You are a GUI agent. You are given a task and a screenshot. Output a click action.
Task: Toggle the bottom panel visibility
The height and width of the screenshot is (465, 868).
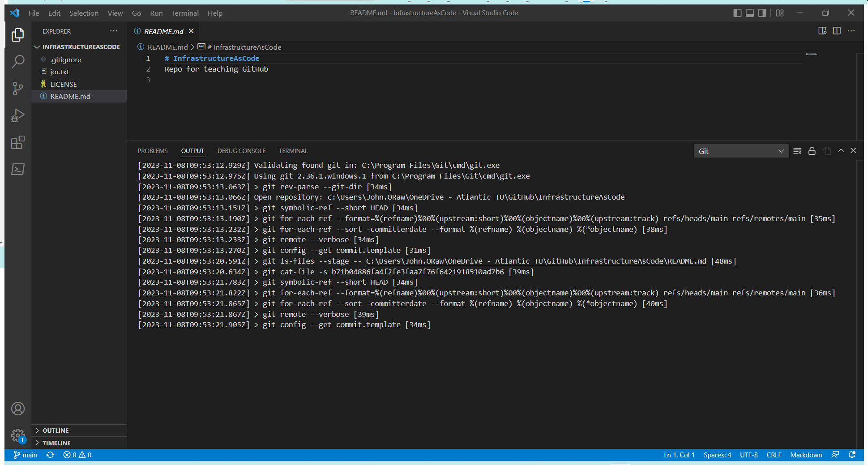(750, 13)
